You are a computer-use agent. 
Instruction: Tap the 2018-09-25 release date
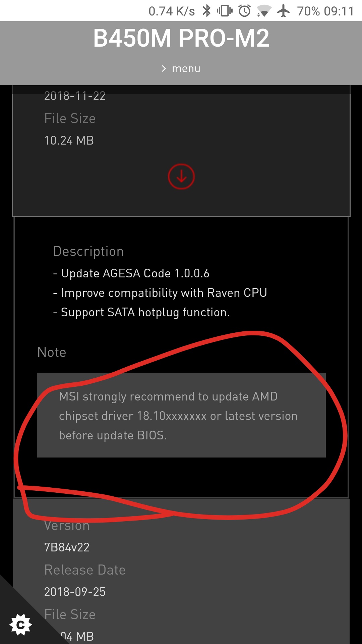pyautogui.click(x=75, y=592)
